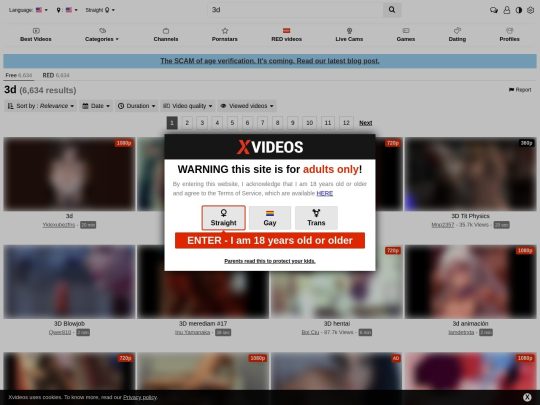This screenshot has height=405, width=540.
Task: Select the Trans option in the dialog
Action: coord(316,218)
